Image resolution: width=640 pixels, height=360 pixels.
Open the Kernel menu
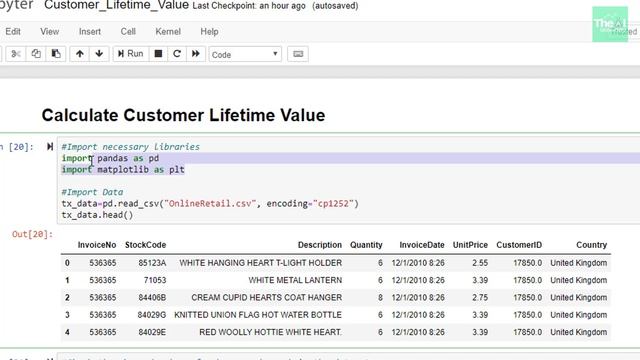click(x=168, y=31)
